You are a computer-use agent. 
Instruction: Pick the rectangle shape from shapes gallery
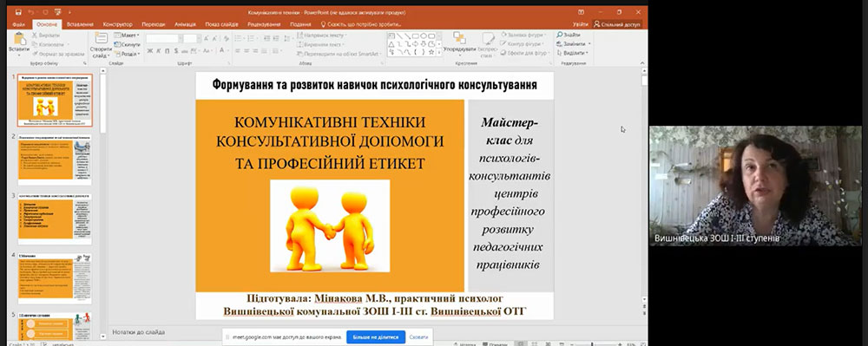tap(415, 36)
